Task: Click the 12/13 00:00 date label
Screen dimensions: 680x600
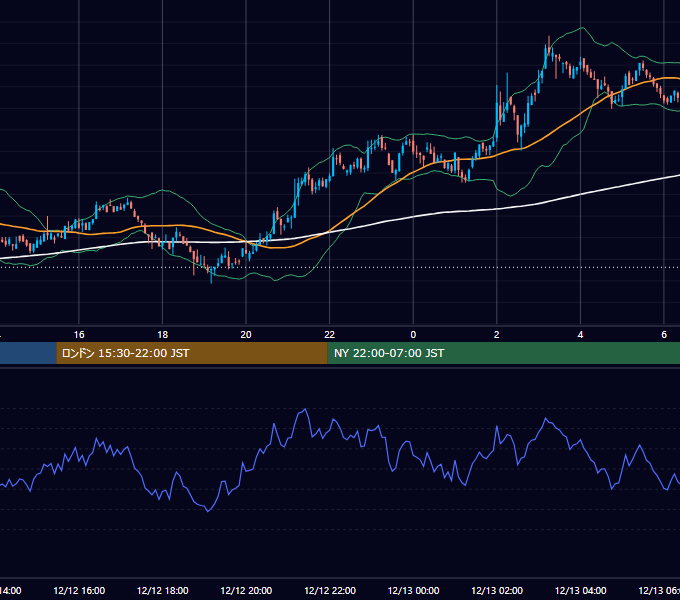Action: (x=413, y=590)
